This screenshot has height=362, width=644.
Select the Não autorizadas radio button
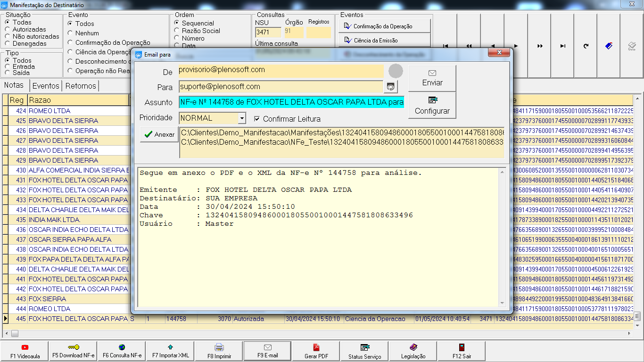tap(7, 36)
